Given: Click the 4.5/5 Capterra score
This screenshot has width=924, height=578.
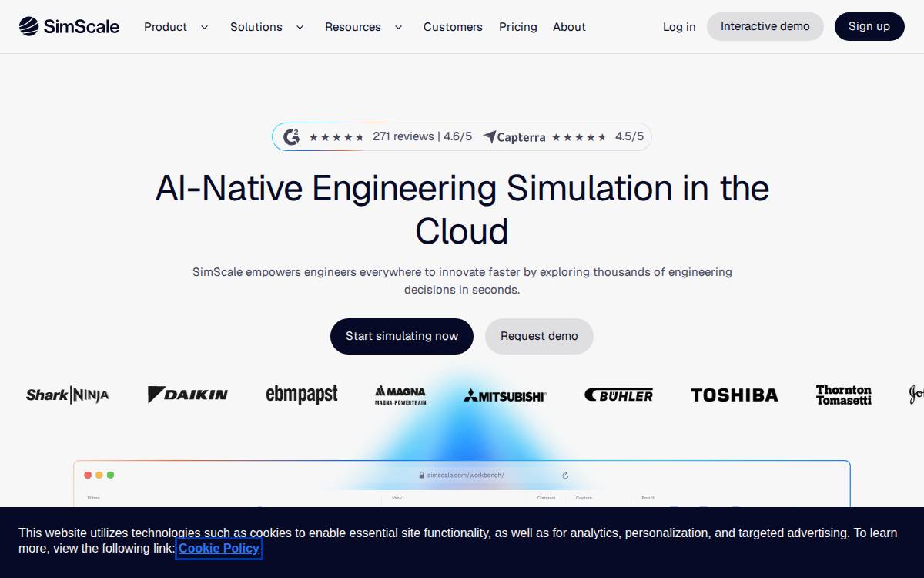Looking at the screenshot, I should tap(629, 136).
